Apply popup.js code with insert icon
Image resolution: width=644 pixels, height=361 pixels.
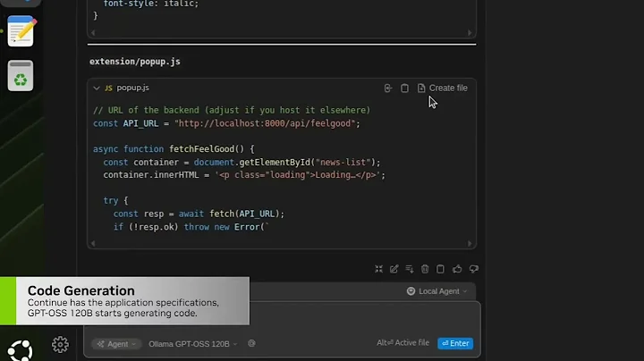[x=388, y=88]
